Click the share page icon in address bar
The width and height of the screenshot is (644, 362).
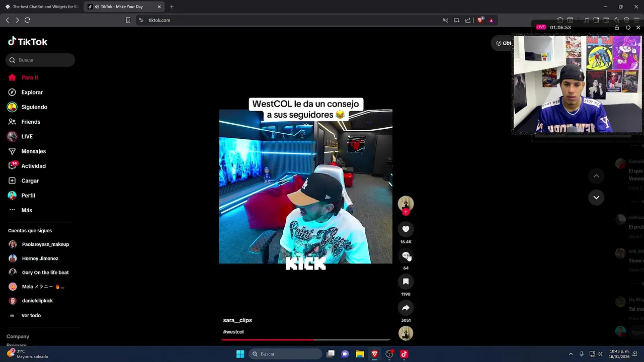468,20
